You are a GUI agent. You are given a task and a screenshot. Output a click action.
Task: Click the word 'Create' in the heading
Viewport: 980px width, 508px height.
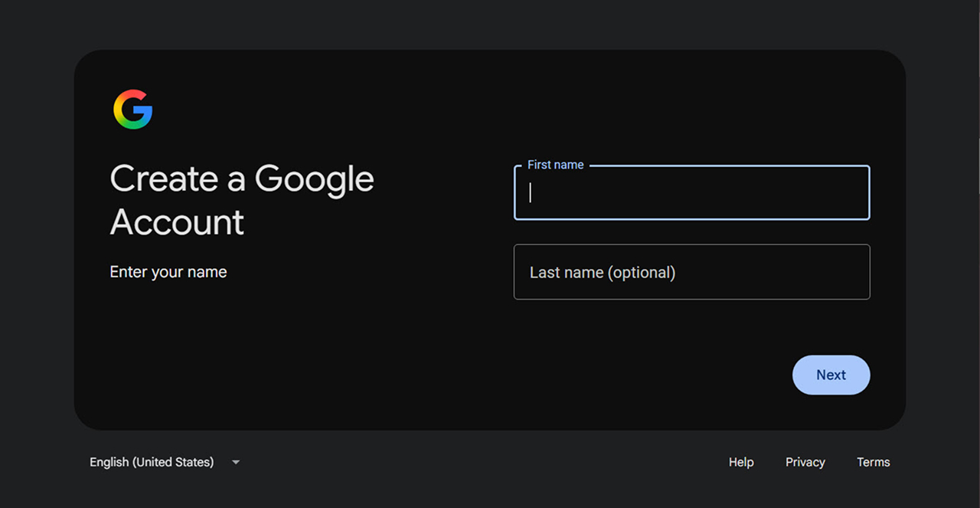pos(165,179)
